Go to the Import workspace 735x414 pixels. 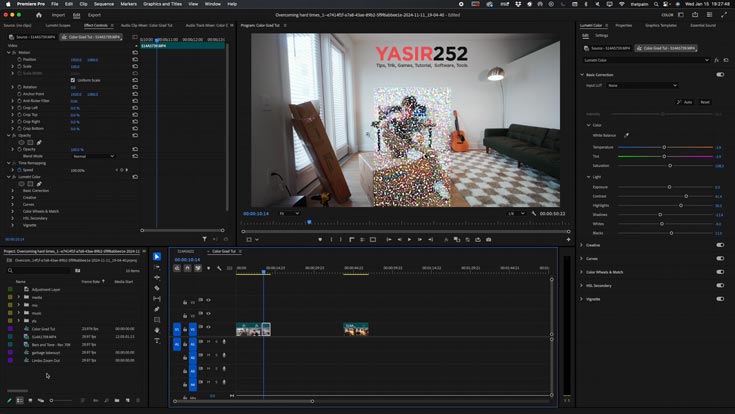click(58, 15)
